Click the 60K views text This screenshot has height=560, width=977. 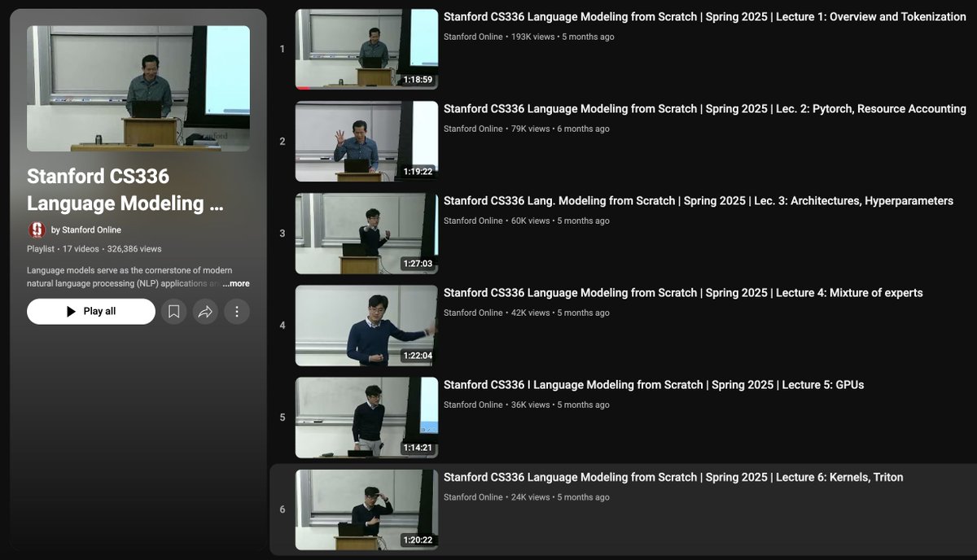530,221
